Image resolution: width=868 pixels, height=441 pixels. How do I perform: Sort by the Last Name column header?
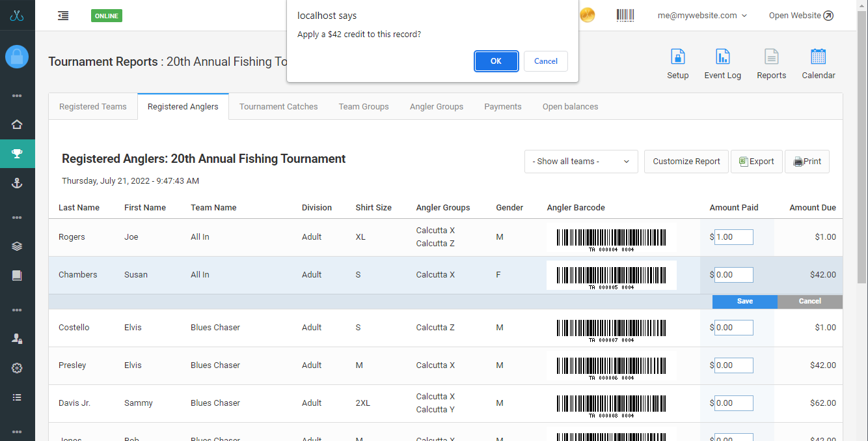tap(79, 208)
